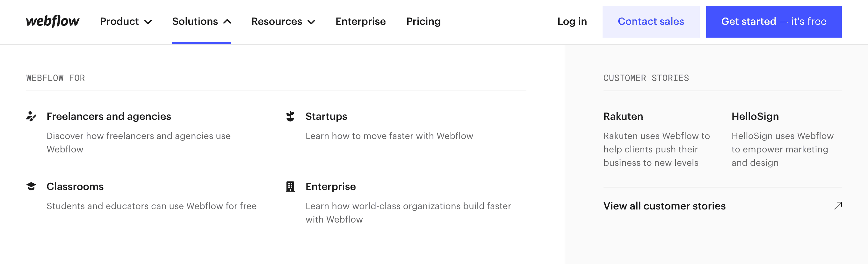The width and height of the screenshot is (868, 264).
Task: Click the customer stories arrow icon
Action: click(x=838, y=206)
